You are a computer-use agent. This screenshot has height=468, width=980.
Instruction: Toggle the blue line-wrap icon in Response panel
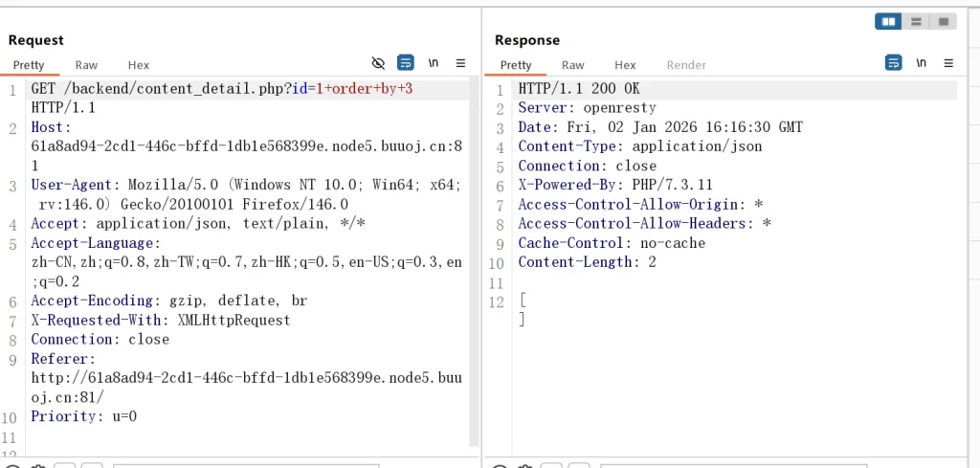893,63
